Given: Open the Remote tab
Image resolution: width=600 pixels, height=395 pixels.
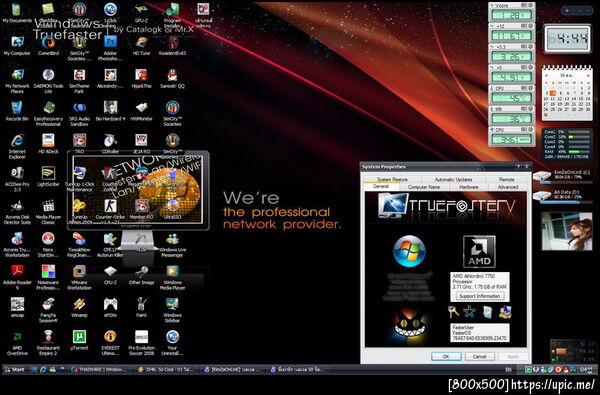Looking at the screenshot, I should point(506,179).
